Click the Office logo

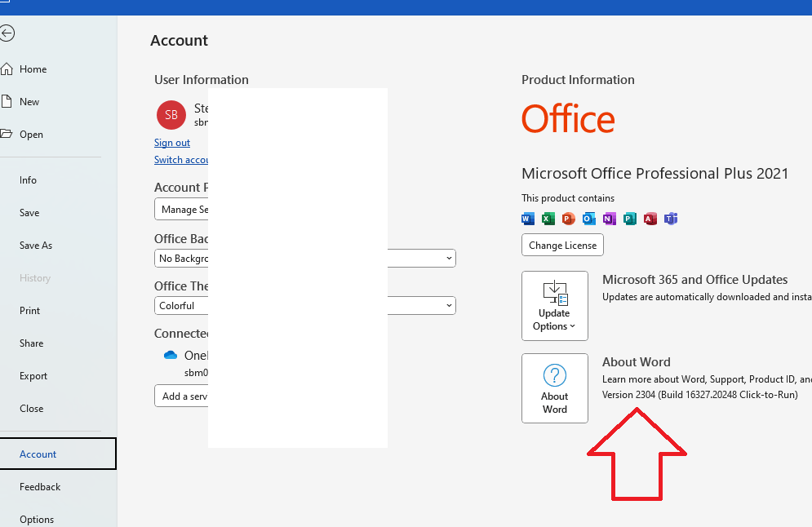click(x=568, y=118)
